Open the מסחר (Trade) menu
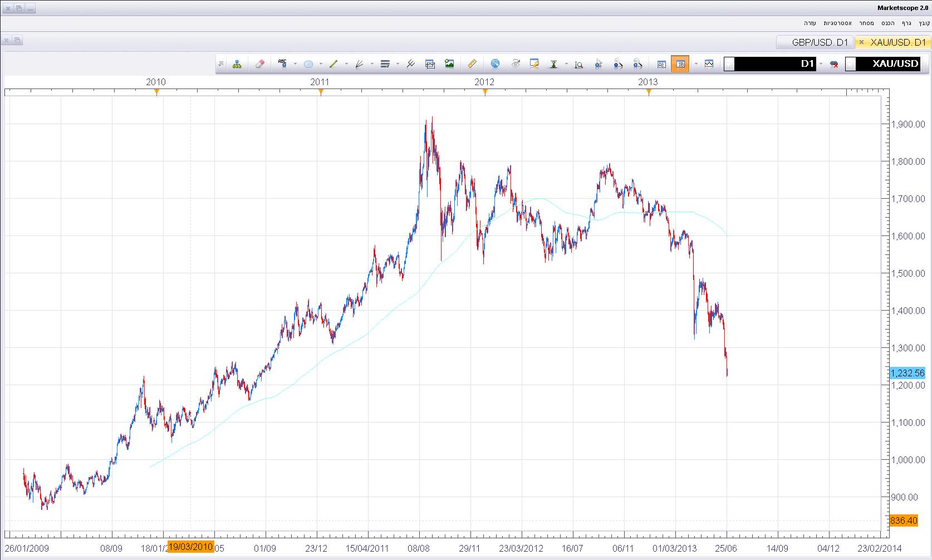 [x=866, y=23]
